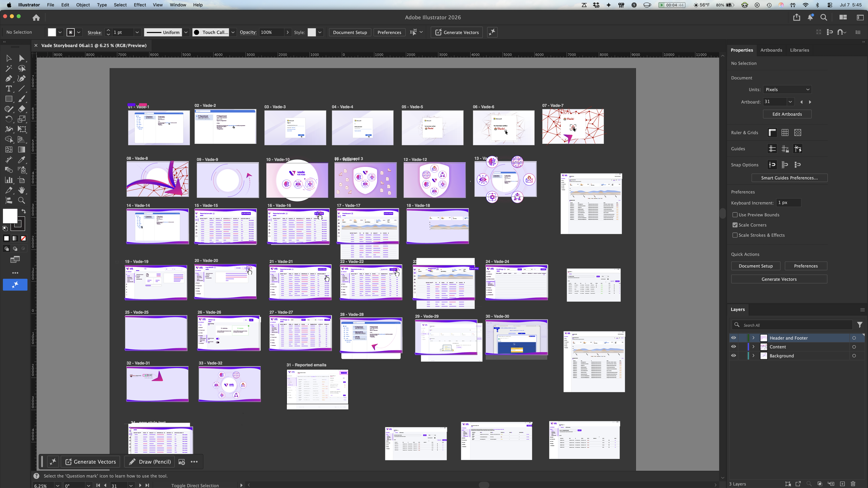
Task: Select the Rectangle tool
Action: click(x=9, y=99)
